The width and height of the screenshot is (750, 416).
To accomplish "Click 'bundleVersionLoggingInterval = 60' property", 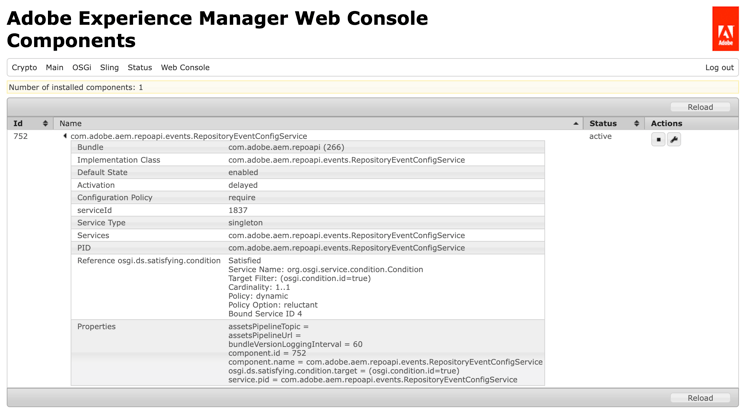I will coord(295,344).
